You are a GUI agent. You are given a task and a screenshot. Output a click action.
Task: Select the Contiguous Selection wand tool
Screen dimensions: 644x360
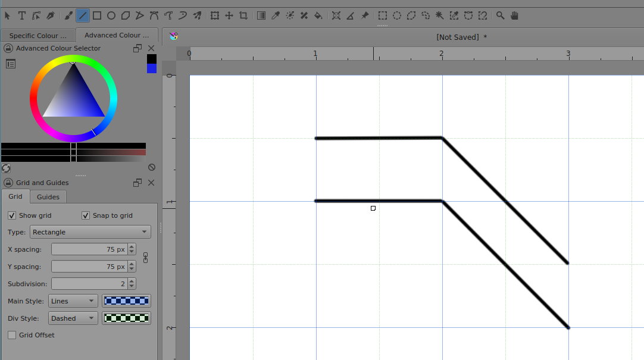pyautogui.click(x=439, y=15)
